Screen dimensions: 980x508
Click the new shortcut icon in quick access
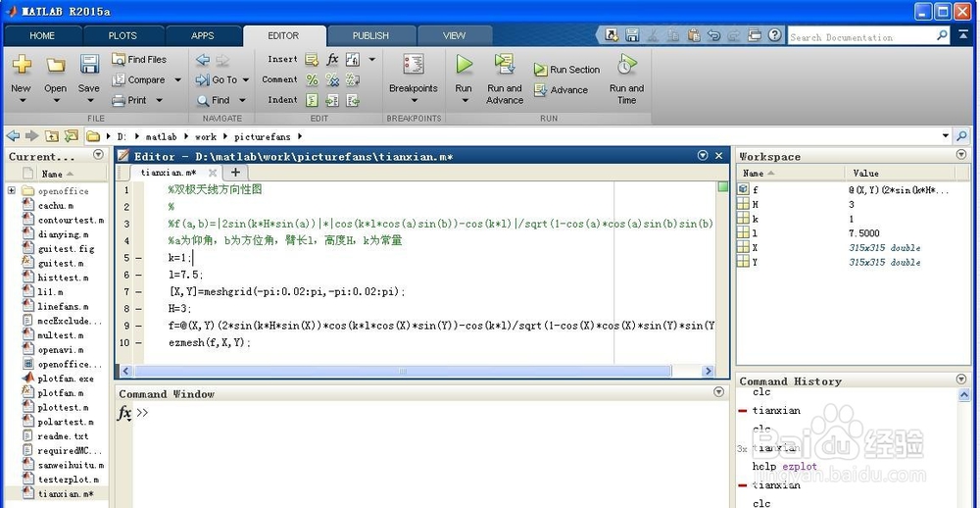612,35
